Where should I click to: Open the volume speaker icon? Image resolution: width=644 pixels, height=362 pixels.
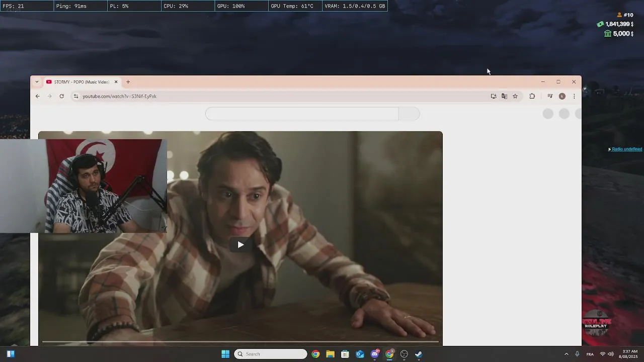pyautogui.click(x=611, y=354)
